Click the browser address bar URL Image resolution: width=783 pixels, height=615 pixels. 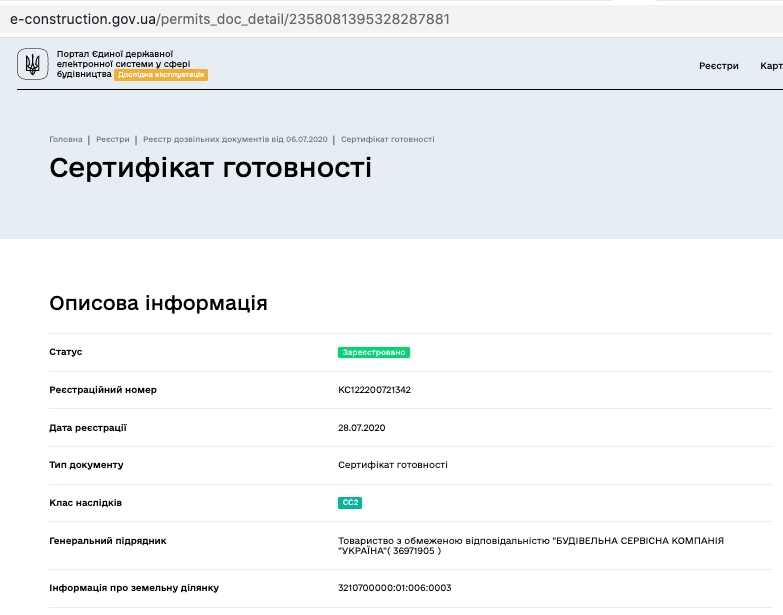pos(230,19)
